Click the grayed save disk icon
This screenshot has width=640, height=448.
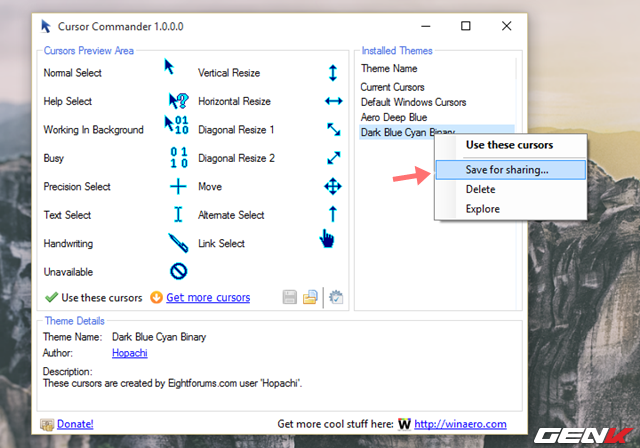(289, 297)
